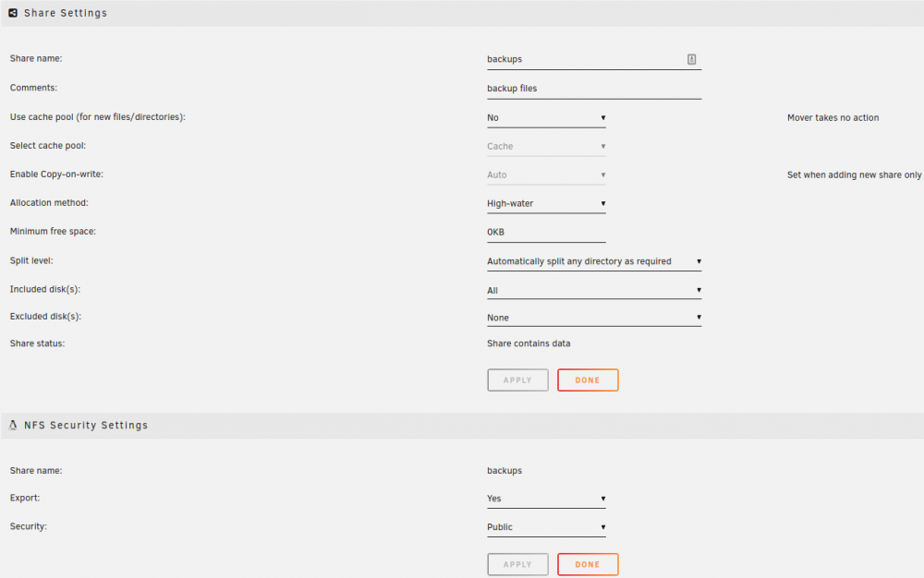Click the icon inside the Share name field
This screenshot has height=578, width=924.
(x=691, y=59)
